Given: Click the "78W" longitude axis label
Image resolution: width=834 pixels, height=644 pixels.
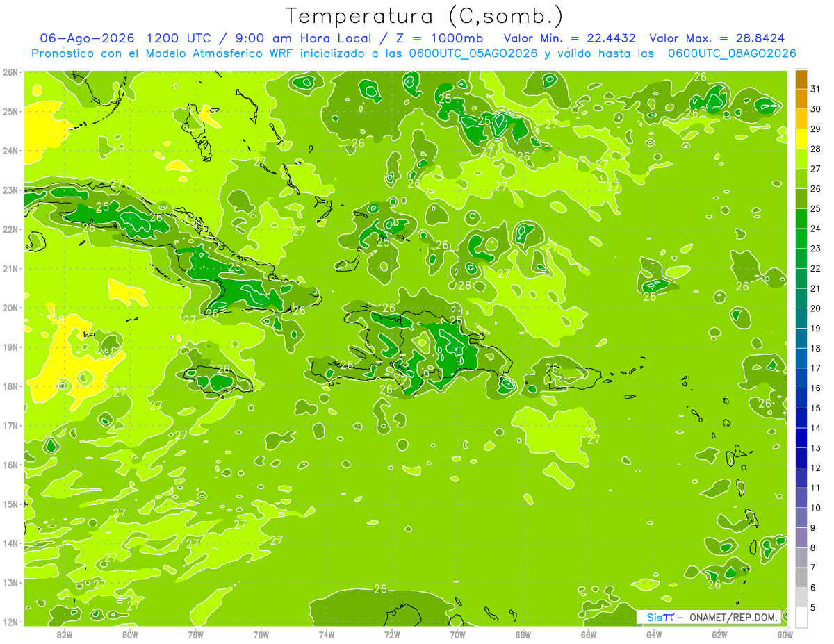Looking at the screenshot, I should [x=195, y=634].
